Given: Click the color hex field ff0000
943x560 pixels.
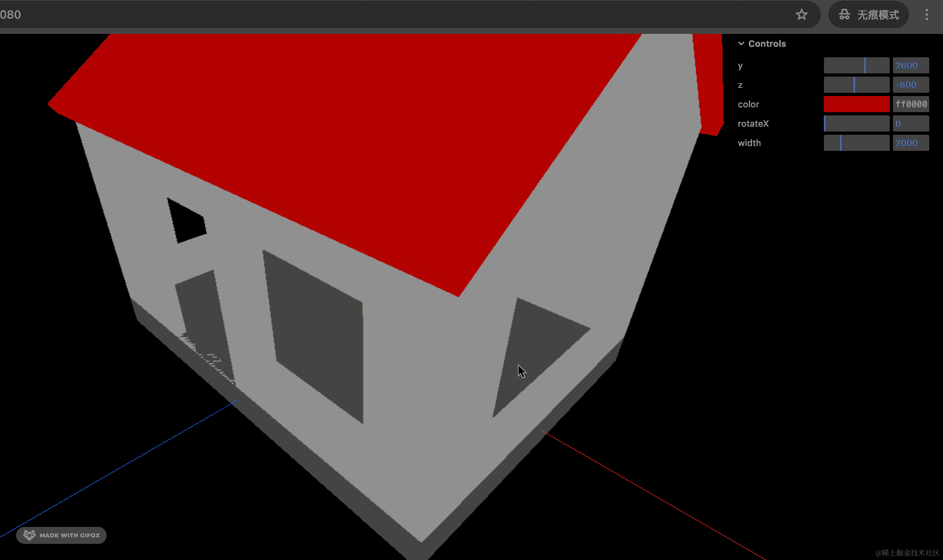Looking at the screenshot, I should tap(911, 104).
